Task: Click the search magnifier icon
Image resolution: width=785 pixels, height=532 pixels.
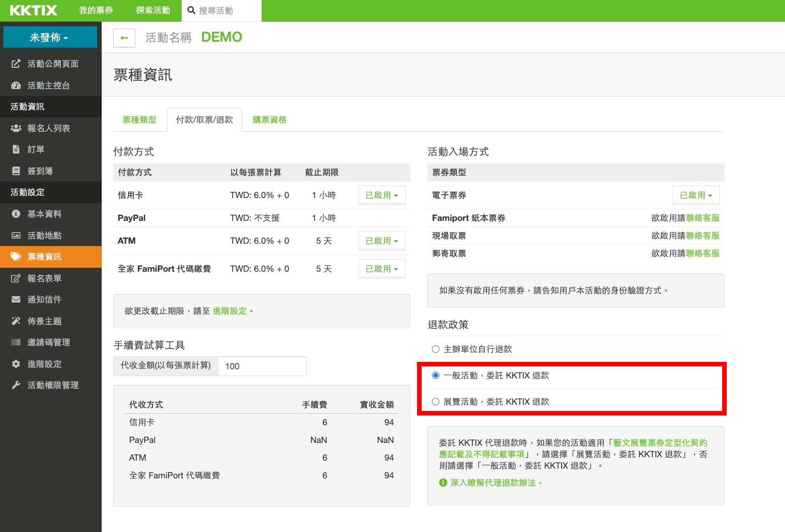Action: point(191,10)
